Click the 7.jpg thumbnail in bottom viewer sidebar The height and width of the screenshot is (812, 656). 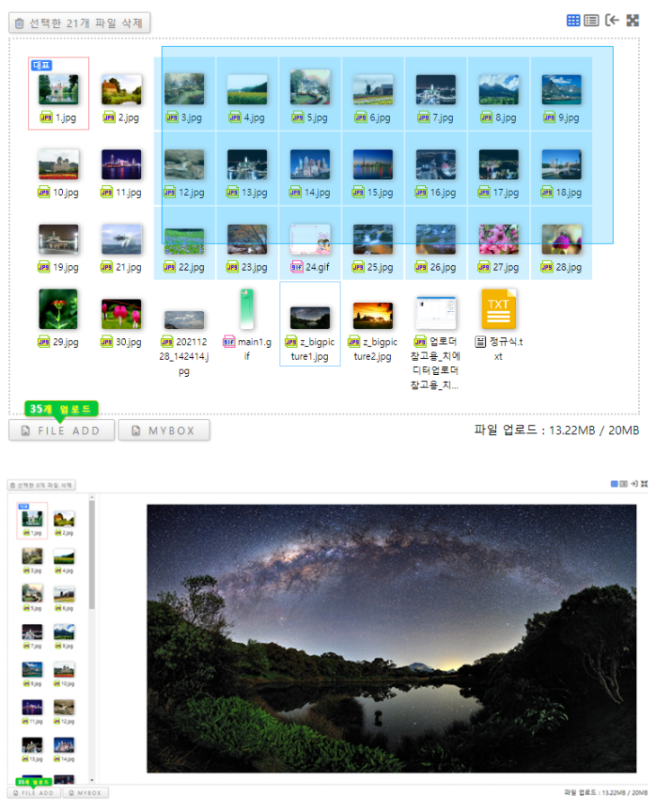point(32,634)
